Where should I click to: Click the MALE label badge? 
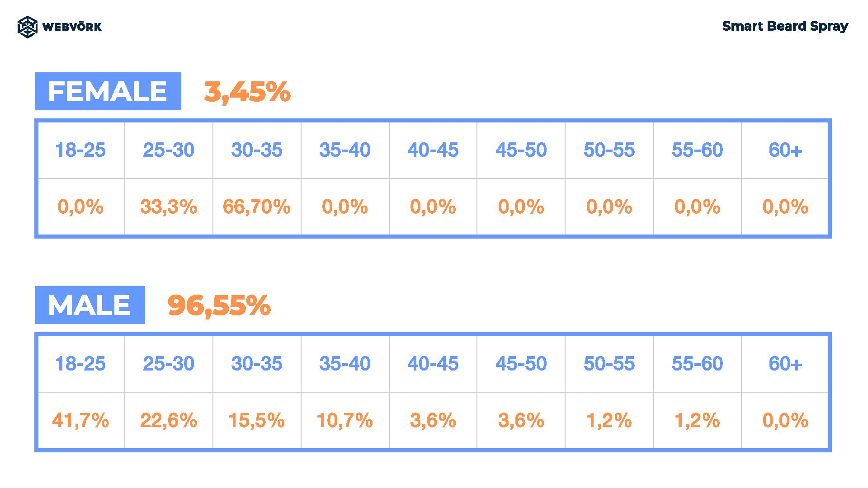click(90, 305)
